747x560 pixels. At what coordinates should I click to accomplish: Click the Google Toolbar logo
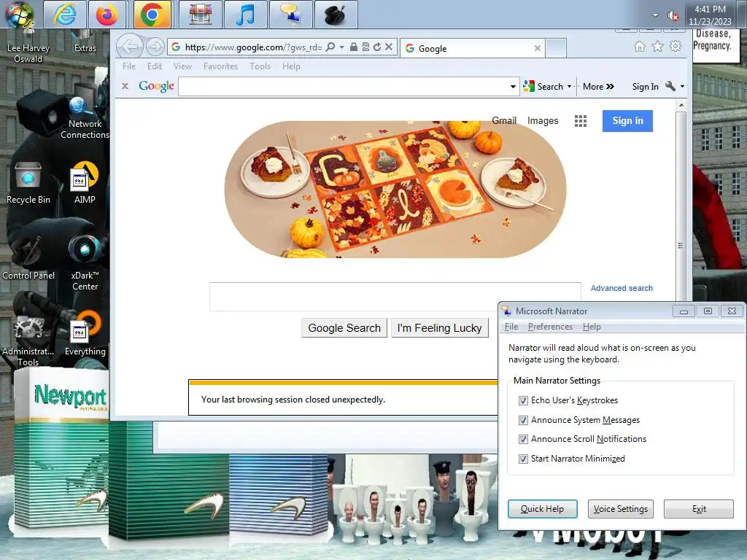pyautogui.click(x=156, y=86)
